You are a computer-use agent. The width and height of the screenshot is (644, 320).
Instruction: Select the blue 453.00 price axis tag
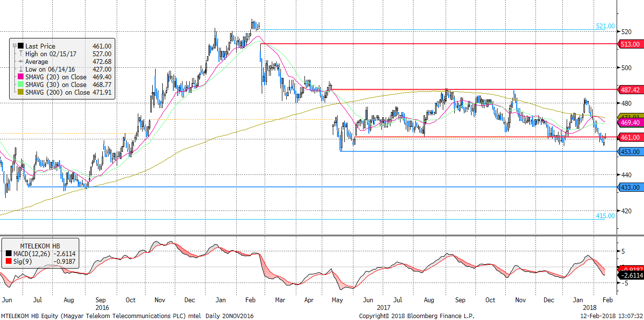coord(630,152)
